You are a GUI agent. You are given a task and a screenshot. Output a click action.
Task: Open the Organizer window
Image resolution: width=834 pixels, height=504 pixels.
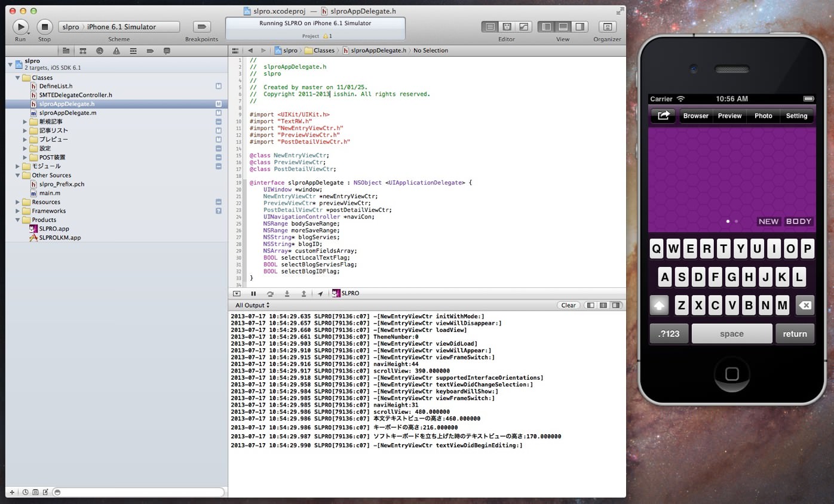(x=608, y=27)
